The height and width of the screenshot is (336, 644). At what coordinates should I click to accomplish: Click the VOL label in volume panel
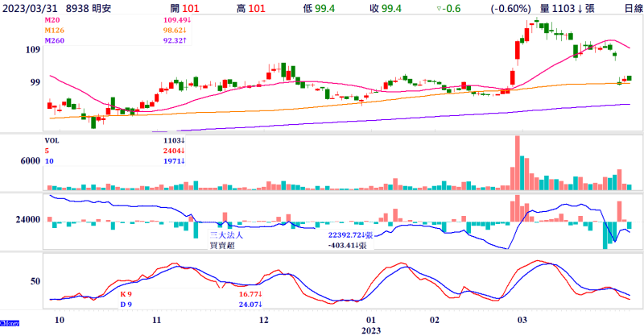tap(52, 139)
